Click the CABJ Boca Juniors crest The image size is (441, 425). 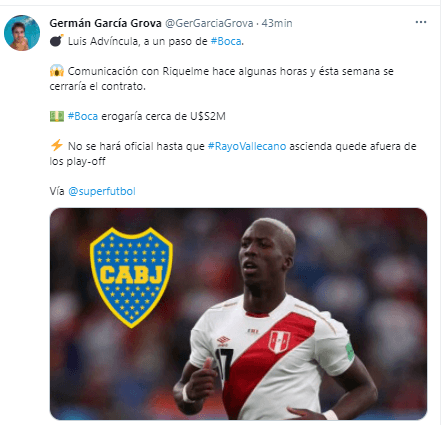131,277
